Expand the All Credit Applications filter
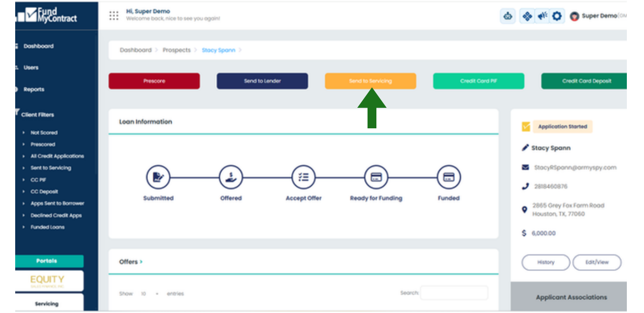The image size is (644, 313). pyautogui.click(x=57, y=156)
